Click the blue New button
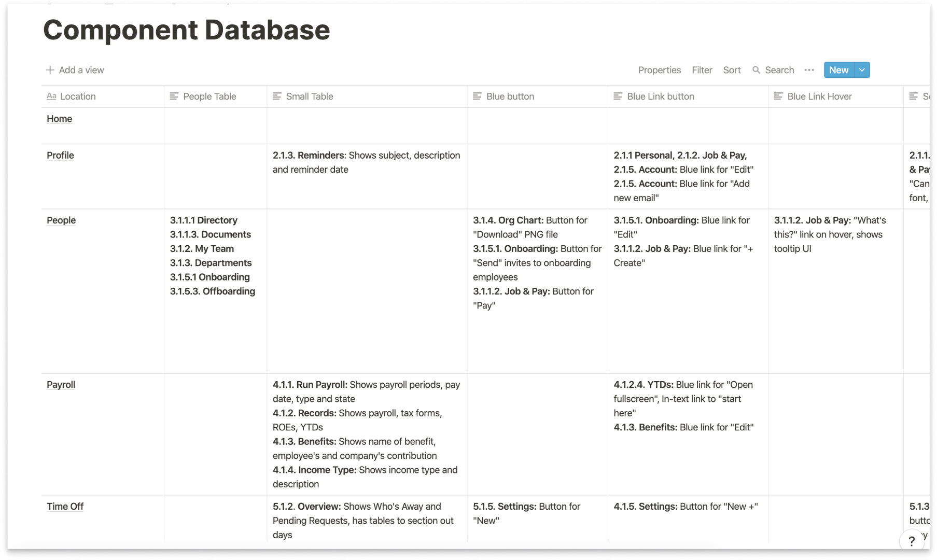 [838, 70]
